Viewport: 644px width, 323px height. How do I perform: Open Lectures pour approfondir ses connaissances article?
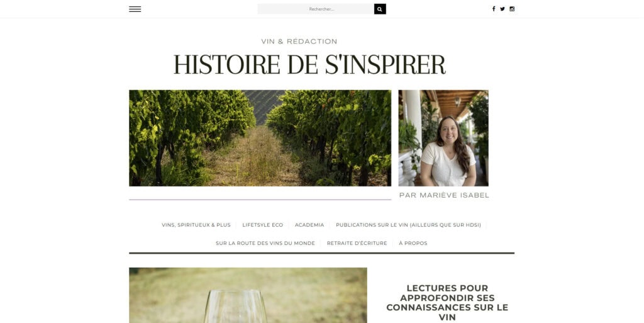pos(447,302)
